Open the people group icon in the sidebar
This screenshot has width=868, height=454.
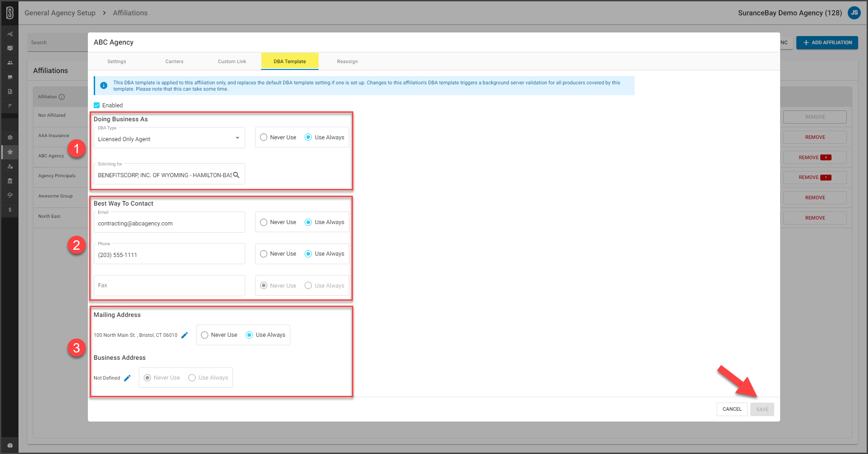10,63
